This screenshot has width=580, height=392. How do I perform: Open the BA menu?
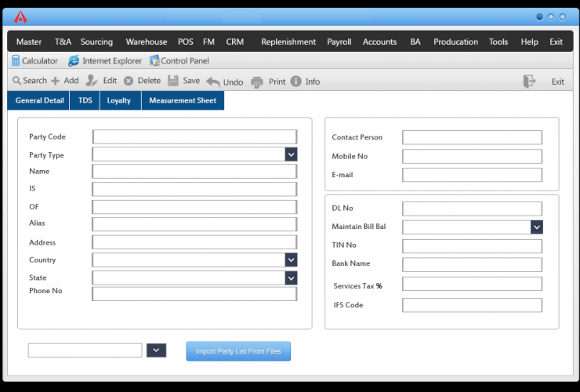(415, 42)
